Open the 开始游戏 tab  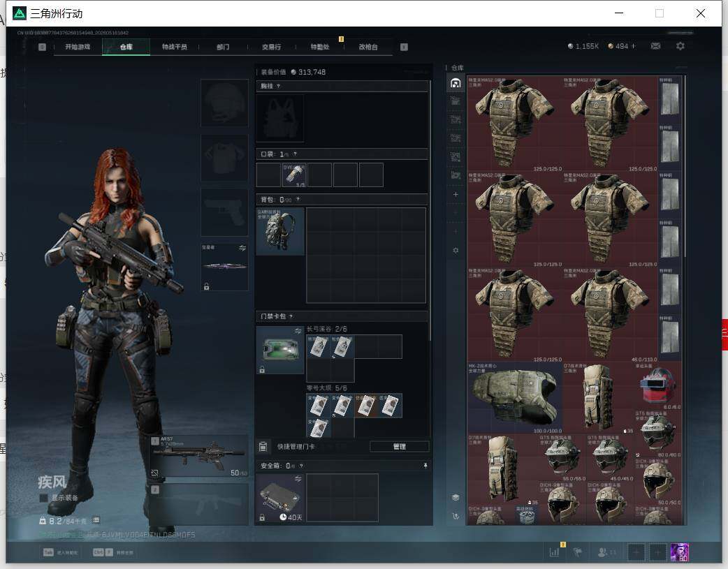(x=78, y=47)
